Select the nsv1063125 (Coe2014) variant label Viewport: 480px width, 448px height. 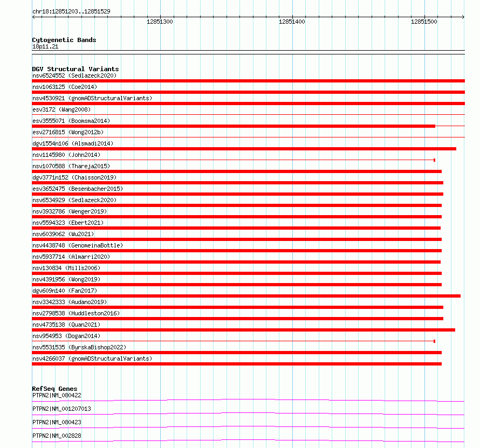65,87
